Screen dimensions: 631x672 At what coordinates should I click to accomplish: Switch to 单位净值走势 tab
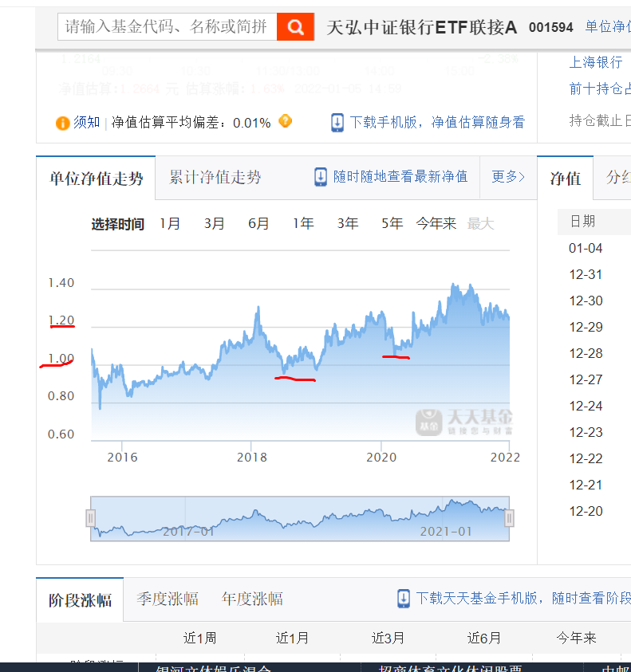click(96, 179)
